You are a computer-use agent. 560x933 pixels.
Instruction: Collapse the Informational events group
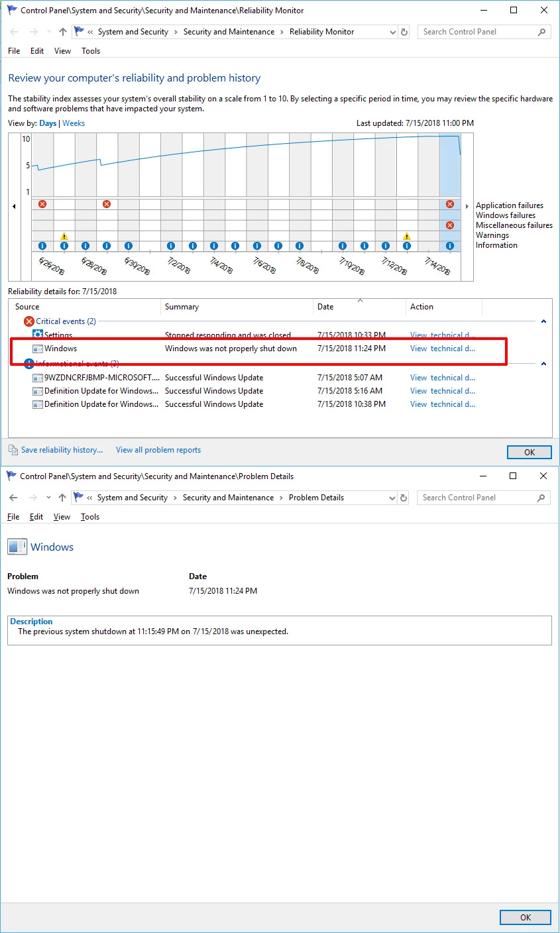[544, 364]
